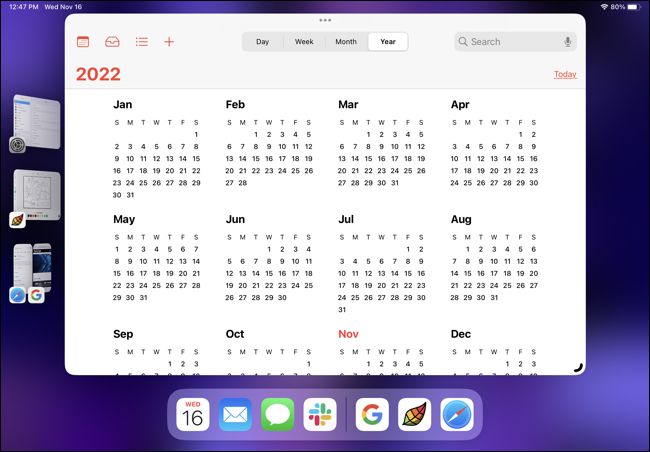Tap the three-dot multitasking control atop window
Screen dimensions: 650x452
325,20
